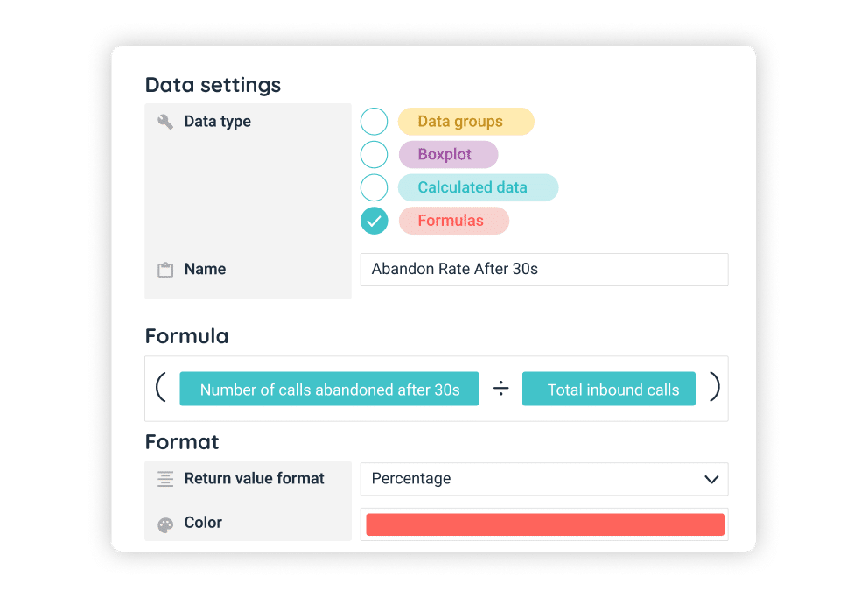Click the red Color swatch bar
The height and width of the screenshot is (598, 868).
tap(544, 524)
